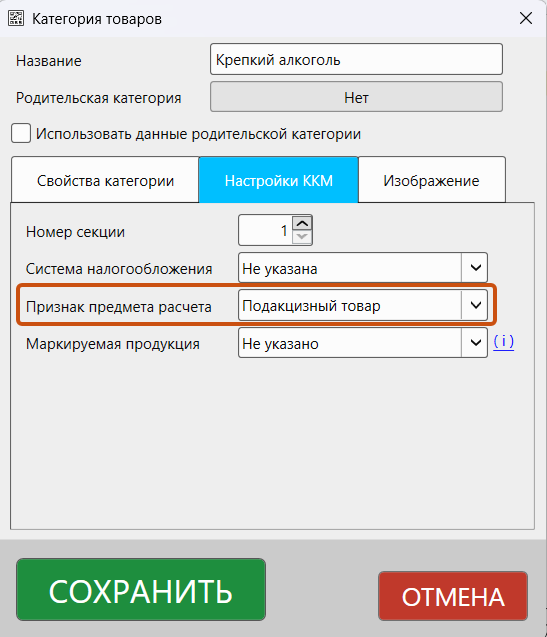547x637 pixels.
Task: Click the Название label text
Action: [x=49, y=61]
